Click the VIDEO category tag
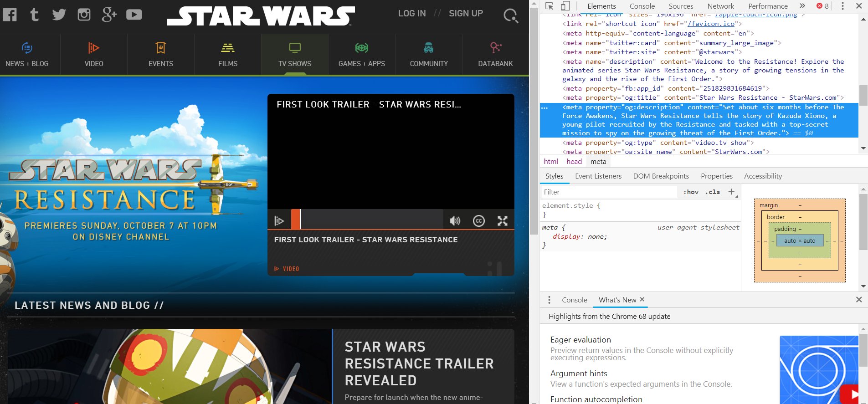Viewport: 868px width, 404px height. coord(287,269)
